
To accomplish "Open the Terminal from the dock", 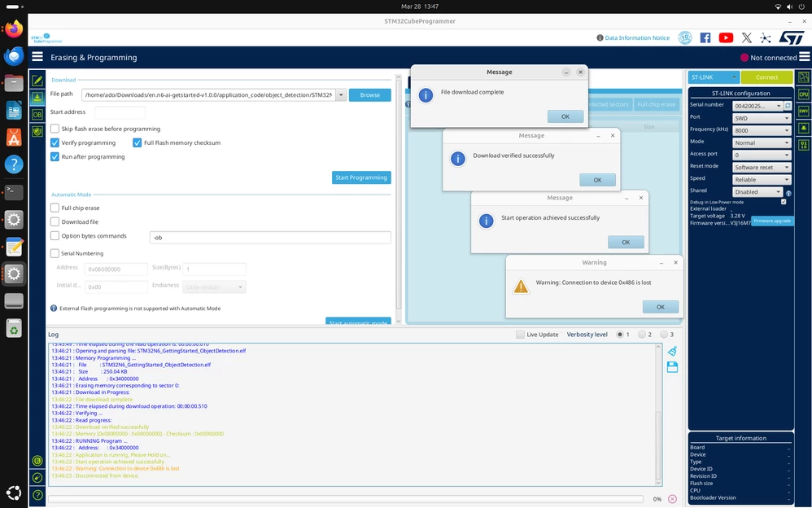I will (x=14, y=192).
